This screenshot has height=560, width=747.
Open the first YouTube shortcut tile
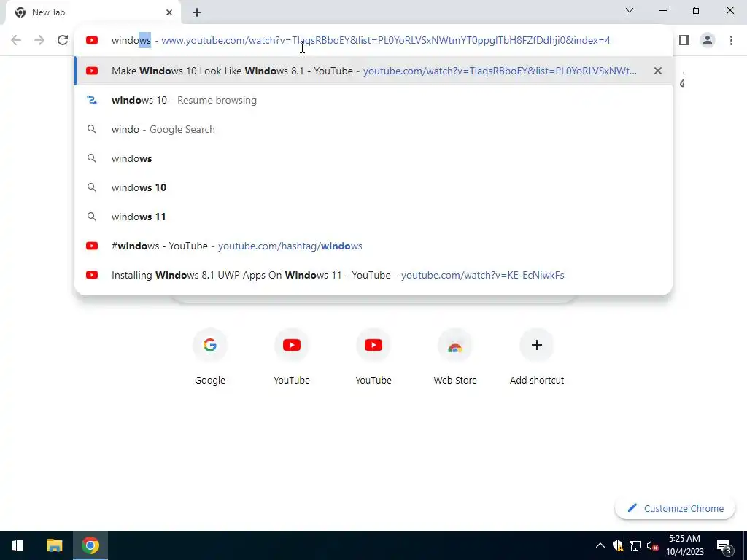pos(292,356)
